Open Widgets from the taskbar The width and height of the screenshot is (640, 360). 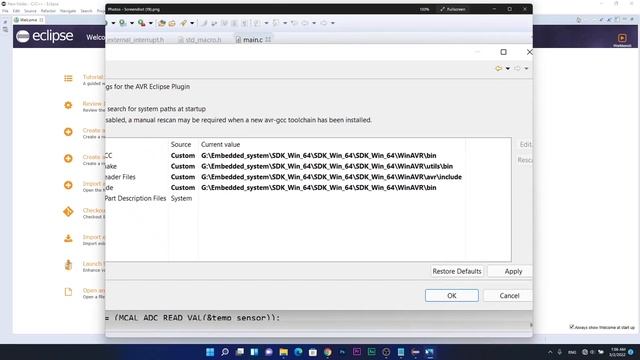click(254, 352)
